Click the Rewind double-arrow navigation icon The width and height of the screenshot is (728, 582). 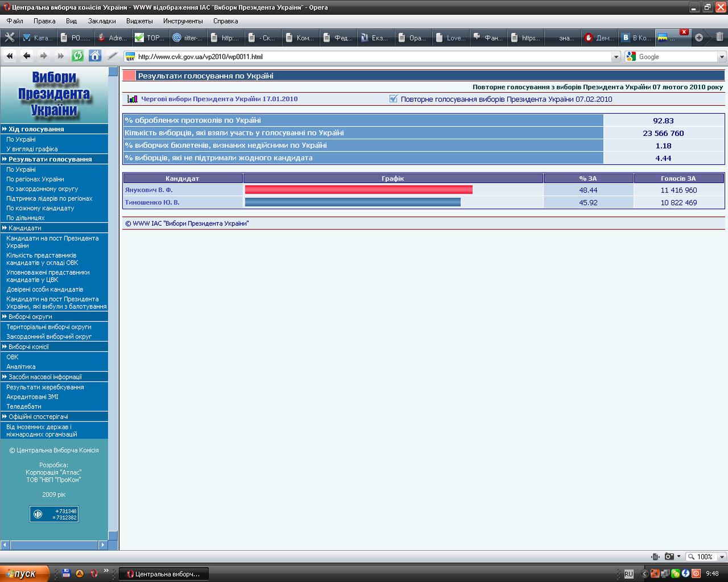[x=10, y=56]
